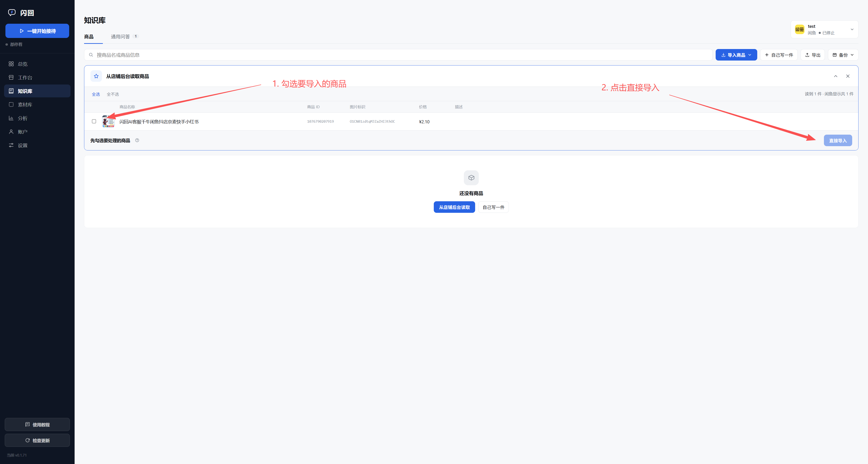Start one-click reception with 一键开始接待
The width and height of the screenshot is (868, 464).
pyautogui.click(x=37, y=31)
